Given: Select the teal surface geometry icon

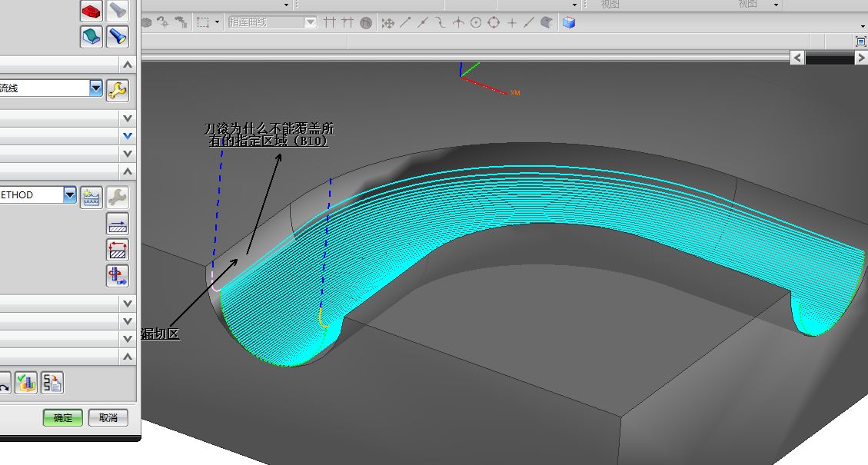Looking at the screenshot, I should 91,36.
